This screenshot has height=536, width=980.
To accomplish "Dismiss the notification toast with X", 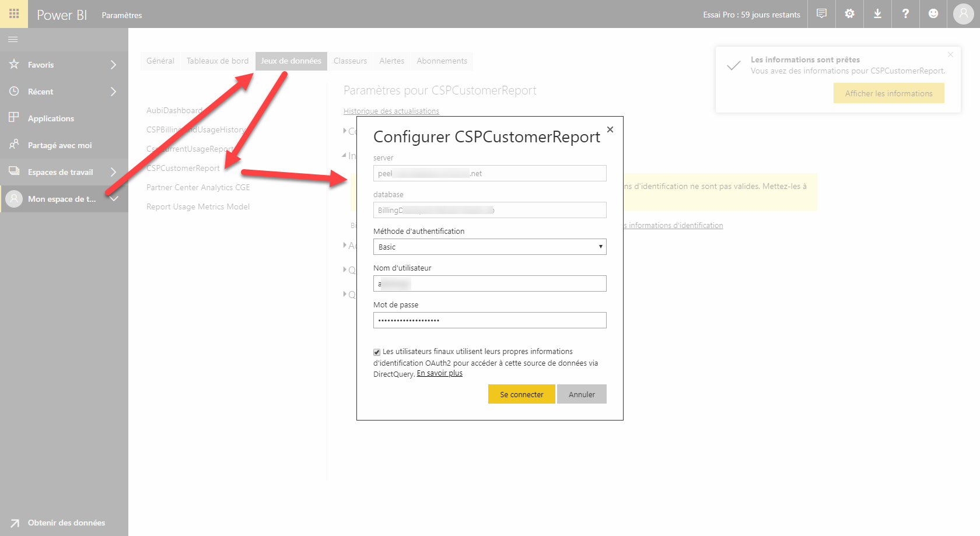I will [950, 54].
